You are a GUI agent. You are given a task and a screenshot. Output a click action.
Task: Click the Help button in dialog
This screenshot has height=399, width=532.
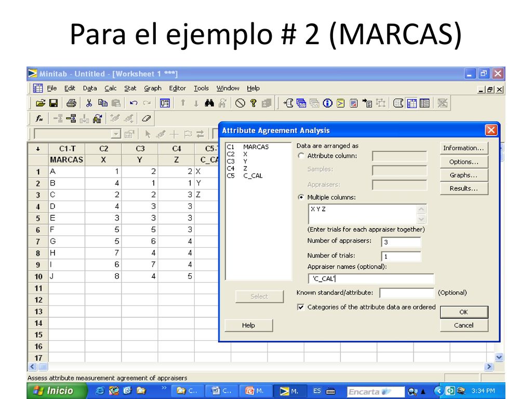248,325
